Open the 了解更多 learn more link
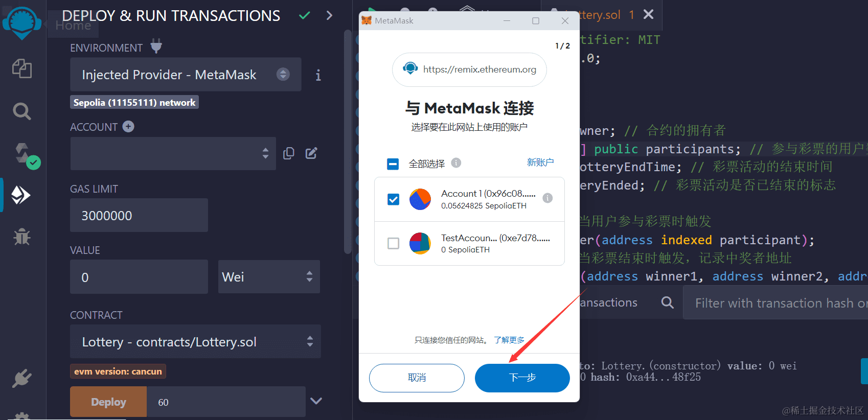Image resolution: width=868 pixels, height=420 pixels. coord(509,340)
